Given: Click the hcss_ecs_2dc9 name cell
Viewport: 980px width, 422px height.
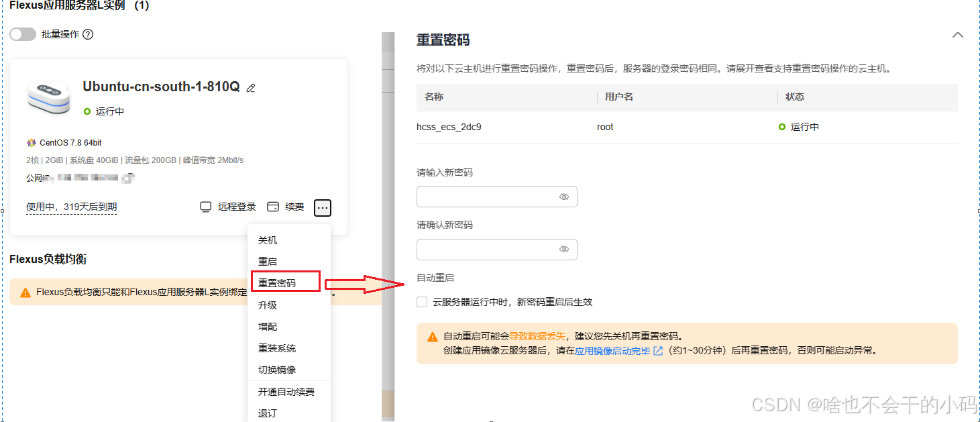Looking at the screenshot, I should (449, 127).
